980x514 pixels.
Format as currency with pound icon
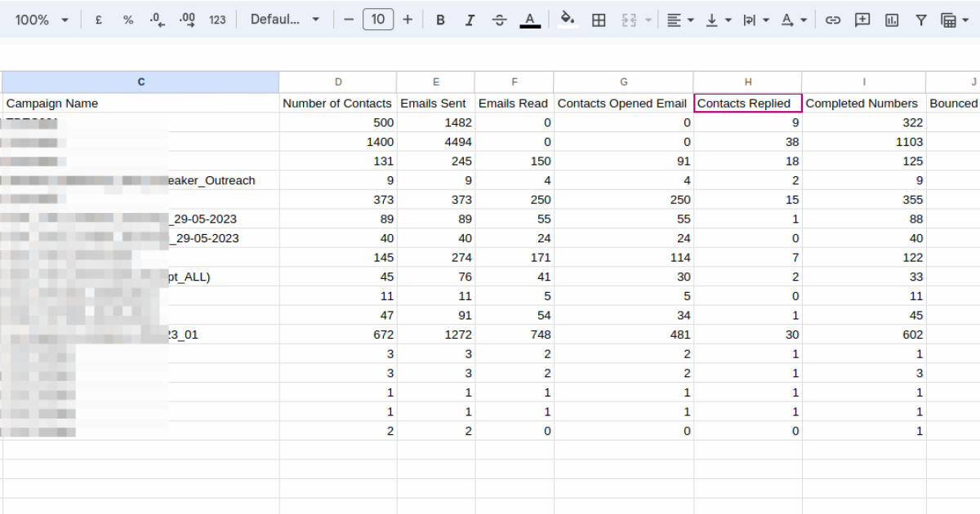(99, 20)
